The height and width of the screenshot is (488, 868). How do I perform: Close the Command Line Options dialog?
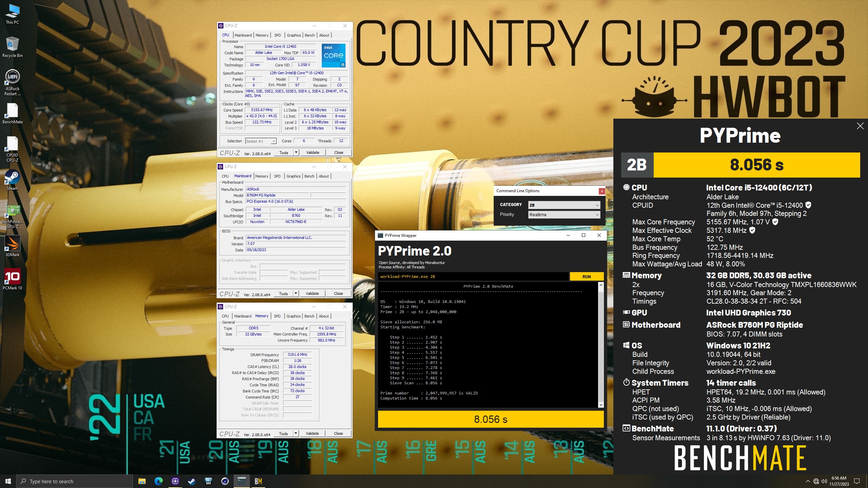click(x=602, y=191)
